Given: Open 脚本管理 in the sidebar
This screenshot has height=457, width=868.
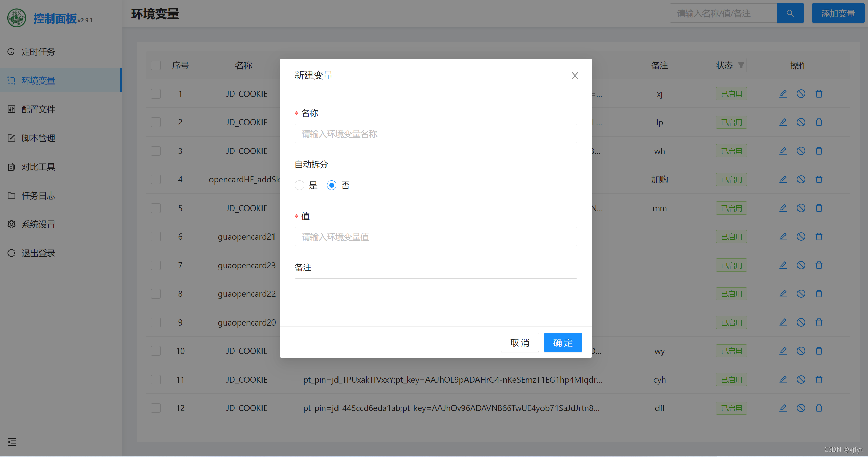Looking at the screenshot, I should pos(61,138).
